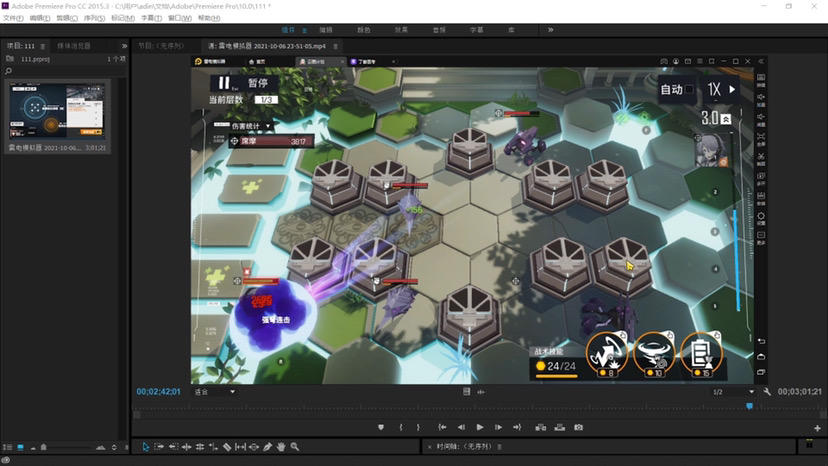Image resolution: width=828 pixels, height=466 pixels.
Task: Step back one frame
Action: coord(461,427)
